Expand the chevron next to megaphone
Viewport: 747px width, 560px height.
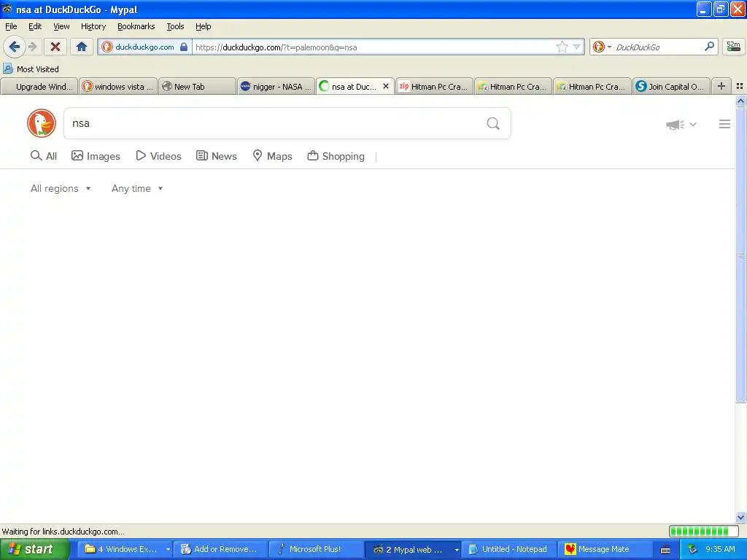click(x=693, y=124)
